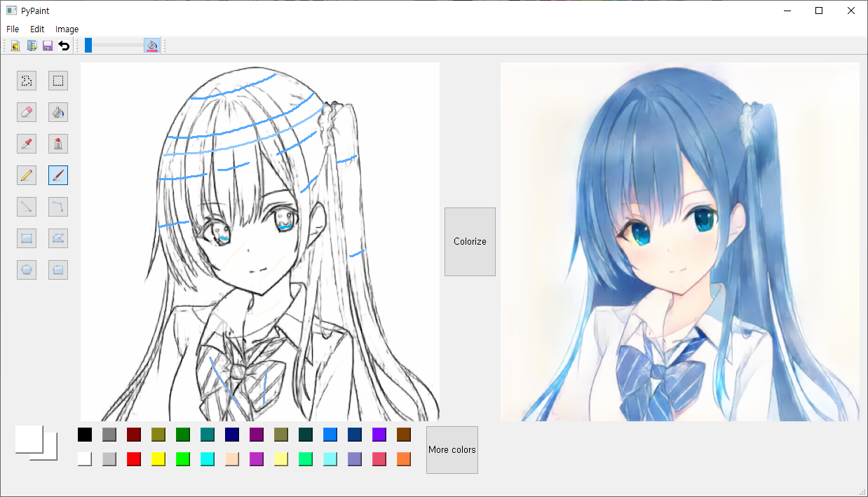This screenshot has height=497, width=868.
Task: Choose the straight line tool
Action: (27, 207)
